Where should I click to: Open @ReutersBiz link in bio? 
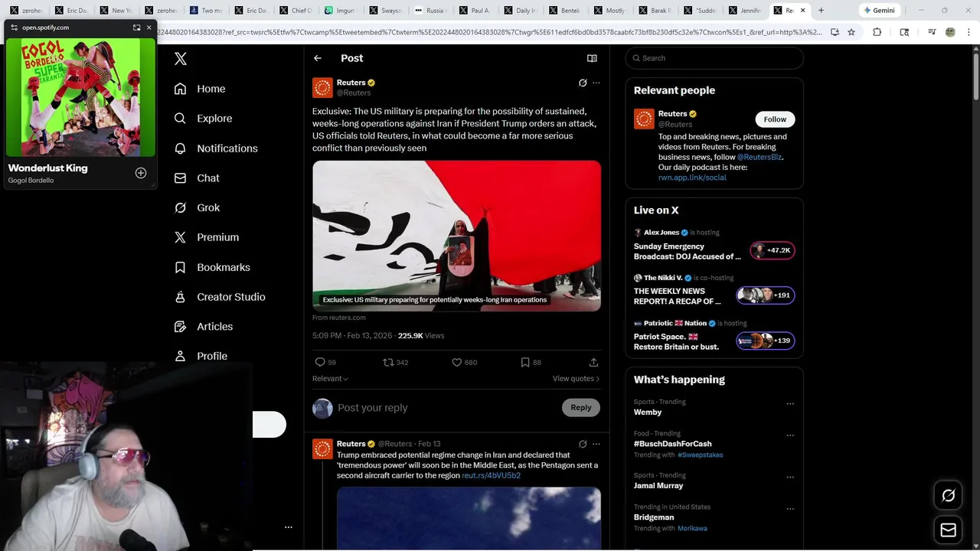tap(759, 157)
